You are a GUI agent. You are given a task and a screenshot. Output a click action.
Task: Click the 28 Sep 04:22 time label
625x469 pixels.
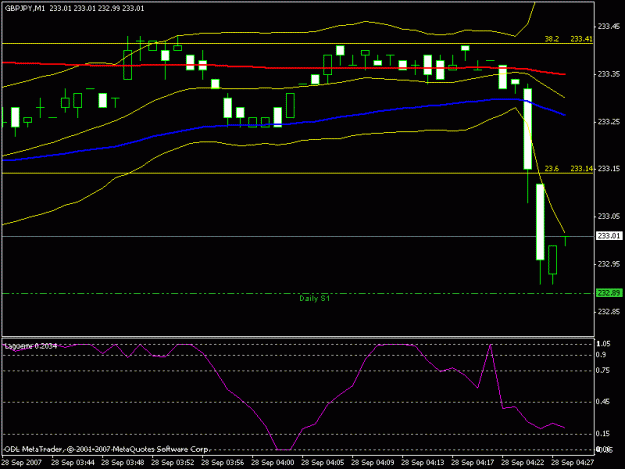click(523, 463)
